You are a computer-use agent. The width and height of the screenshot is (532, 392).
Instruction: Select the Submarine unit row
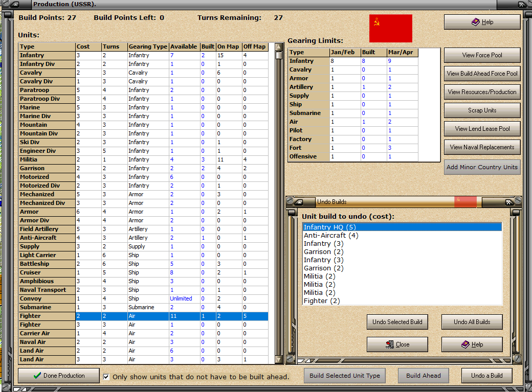coord(143,307)
